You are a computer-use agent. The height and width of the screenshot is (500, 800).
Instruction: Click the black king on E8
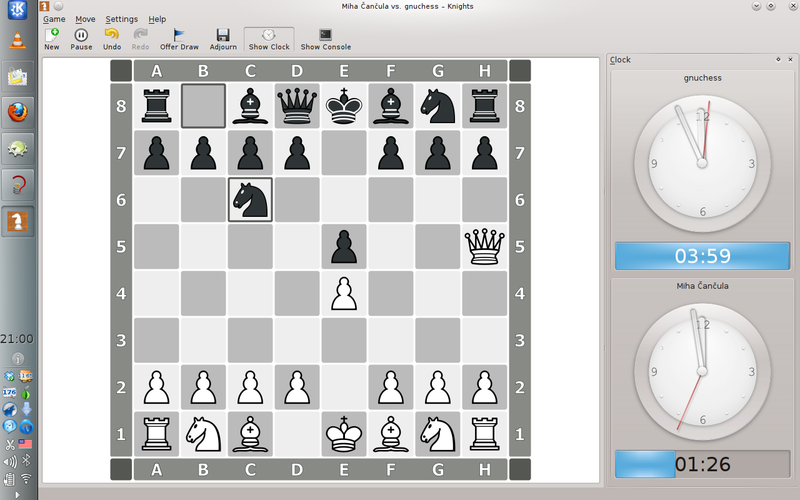344,106
